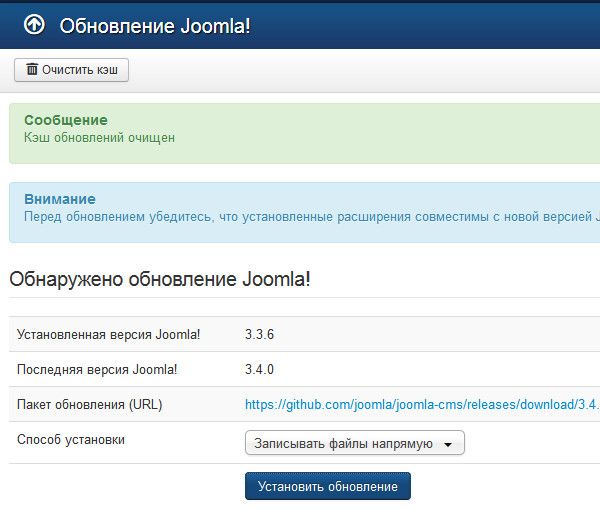Screen dimensions: 600x509
Task: Click the installed version value 3.3.6
Action: pos(259,334)
